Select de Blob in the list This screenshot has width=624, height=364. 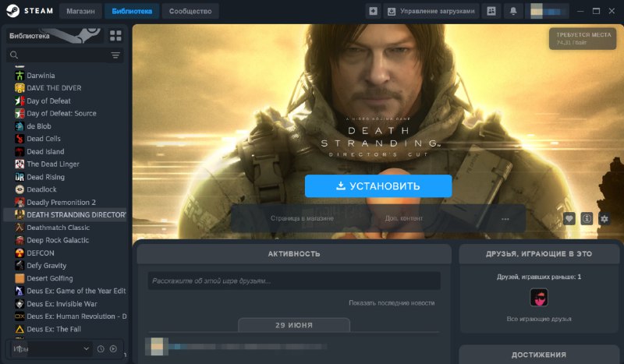(x=38, y=126)
